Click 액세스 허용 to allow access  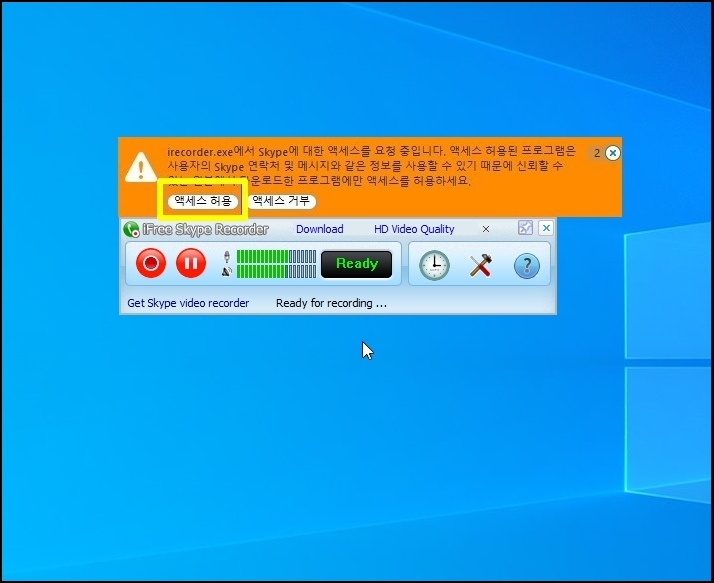[x=203, y=201]
